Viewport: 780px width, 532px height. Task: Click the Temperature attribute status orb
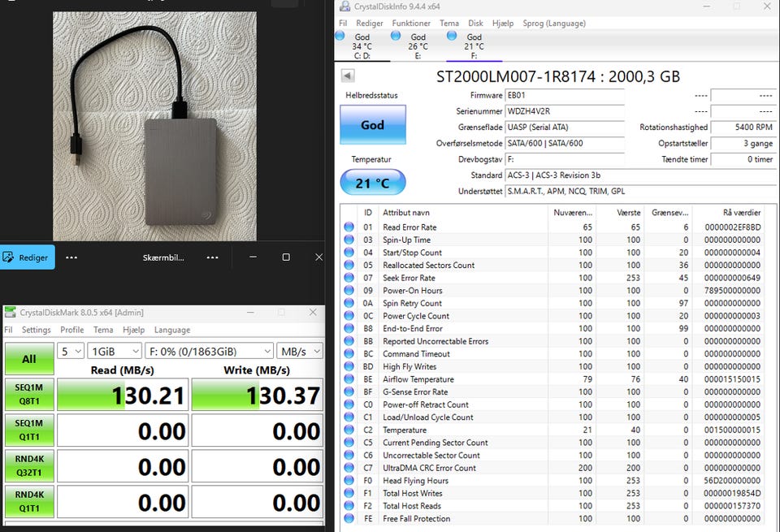tap(349, 430)
